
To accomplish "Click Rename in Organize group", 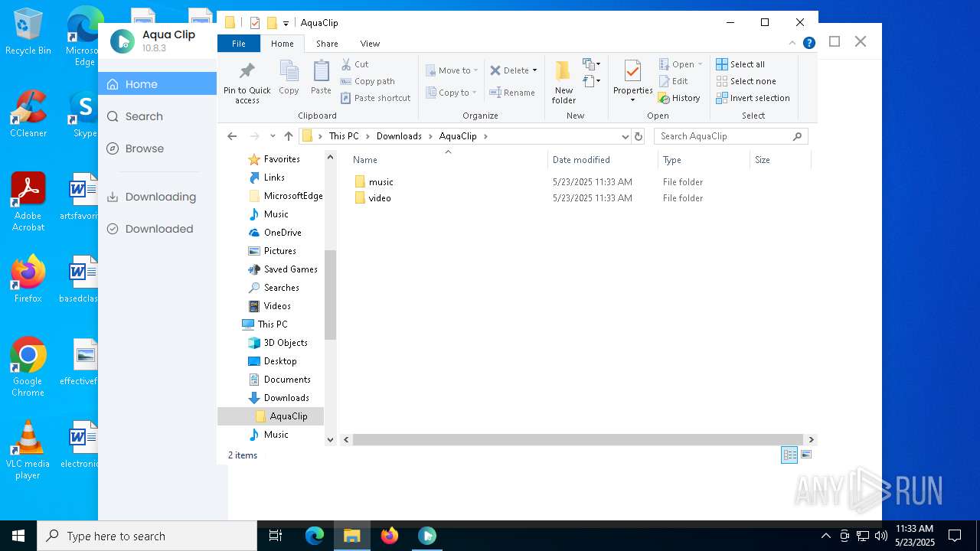I will point(512,93).
